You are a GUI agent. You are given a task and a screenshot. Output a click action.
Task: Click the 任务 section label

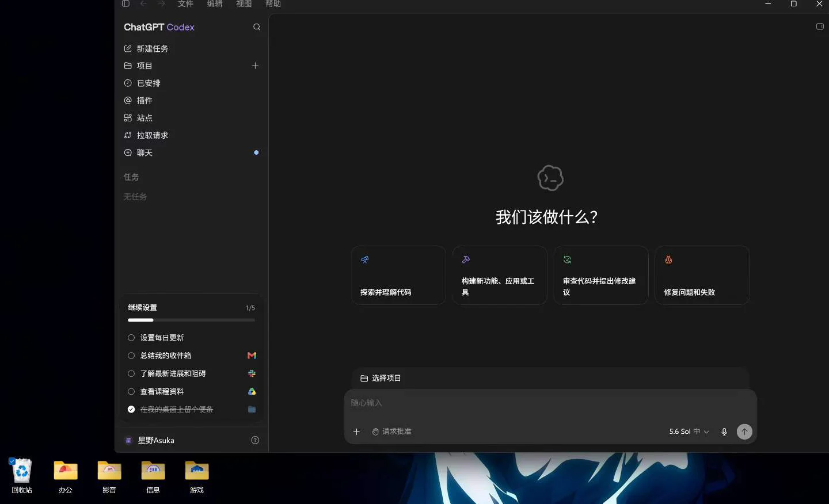click(x=131, y=177)
